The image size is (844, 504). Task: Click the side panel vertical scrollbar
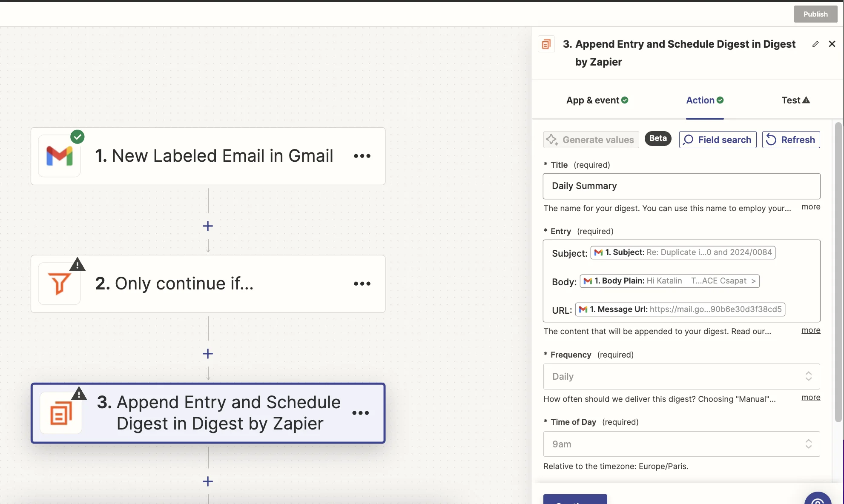838,272
